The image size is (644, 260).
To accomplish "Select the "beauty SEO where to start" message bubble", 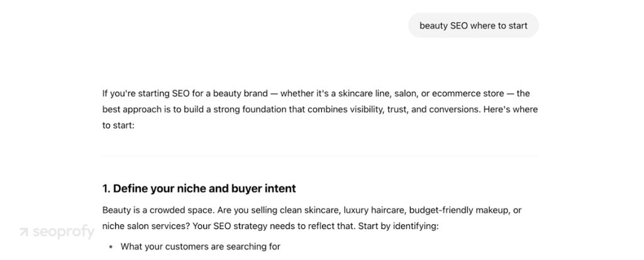I will (x=473, y=26).
